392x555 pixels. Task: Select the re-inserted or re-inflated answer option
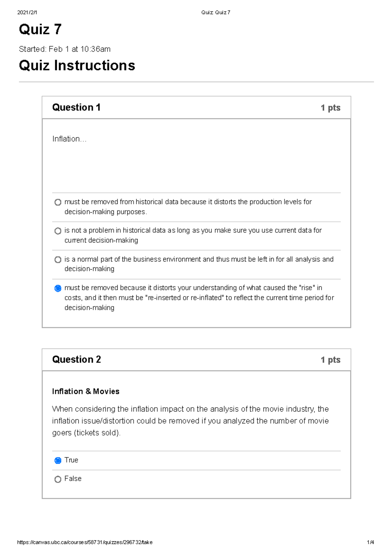coord(58,288)
